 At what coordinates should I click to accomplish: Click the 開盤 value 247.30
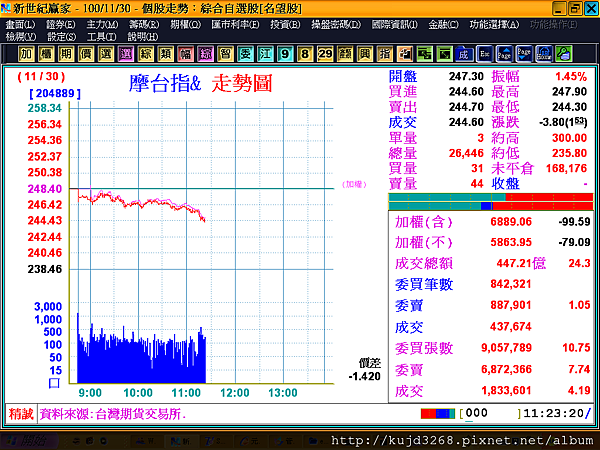[466, 76]
